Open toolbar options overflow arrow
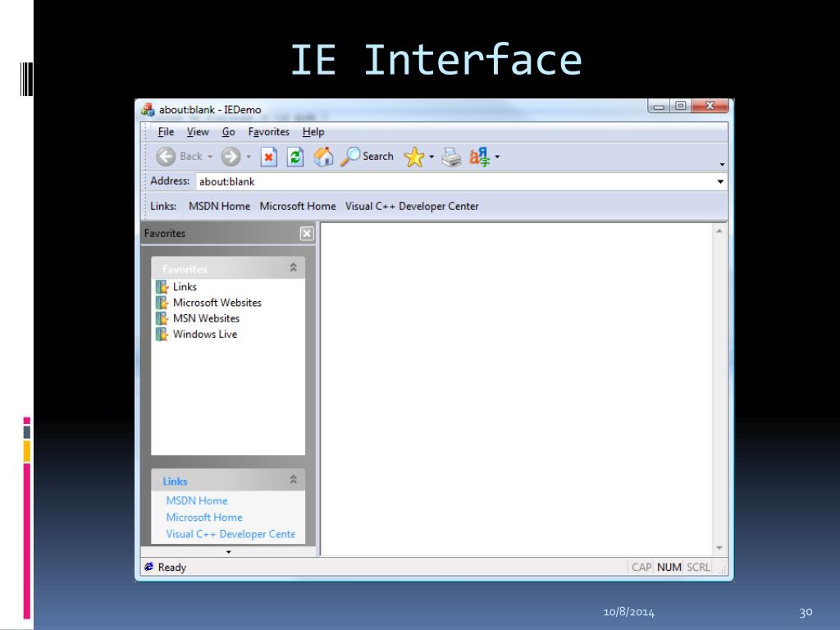840x630 pixels. [722, 164]
